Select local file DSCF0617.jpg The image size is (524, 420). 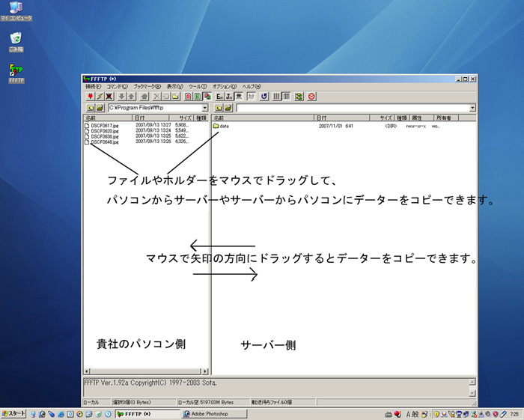pyautogui.click(x=102, y=126)
